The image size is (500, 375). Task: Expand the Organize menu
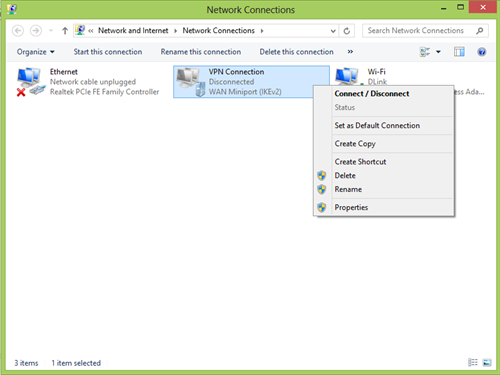click(35, 52)
